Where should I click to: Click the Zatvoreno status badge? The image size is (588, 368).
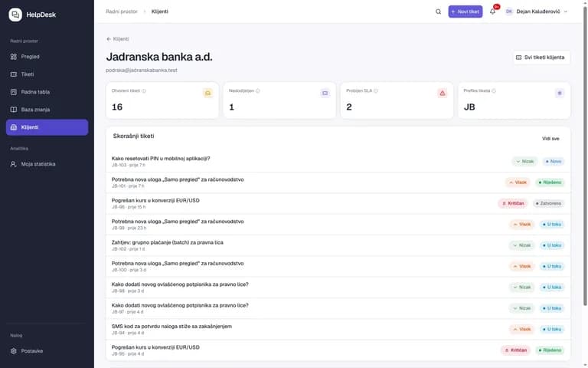click(549, 203)
